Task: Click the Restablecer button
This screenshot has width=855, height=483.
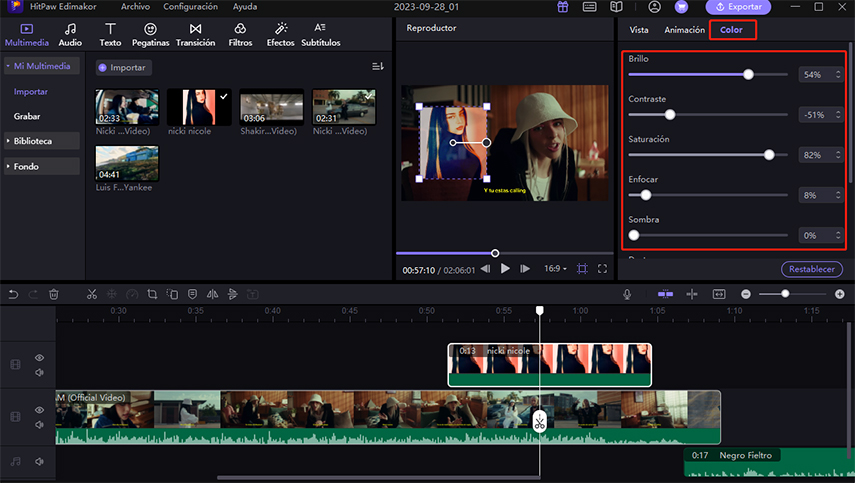Action: coord(811,269)
